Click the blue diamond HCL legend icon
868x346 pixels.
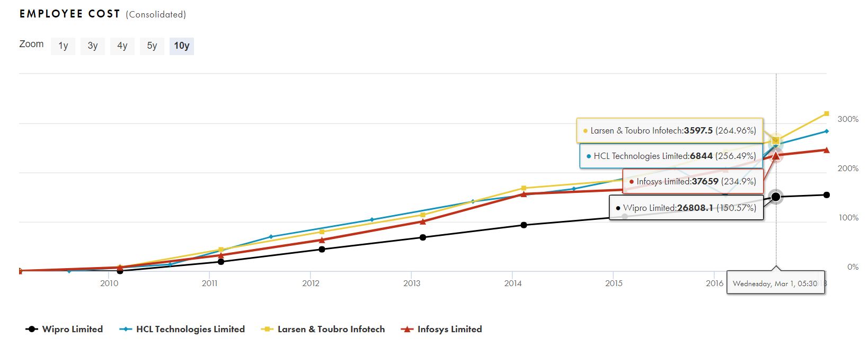[126, 329]
